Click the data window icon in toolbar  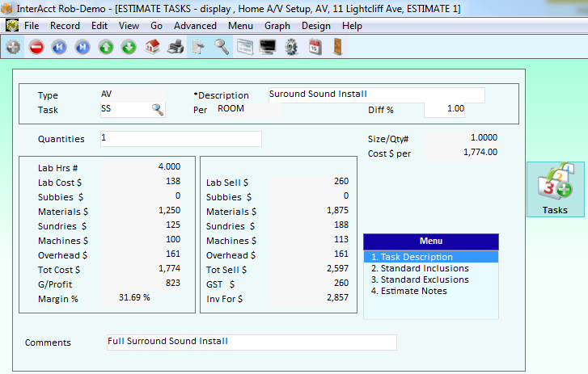245,47
